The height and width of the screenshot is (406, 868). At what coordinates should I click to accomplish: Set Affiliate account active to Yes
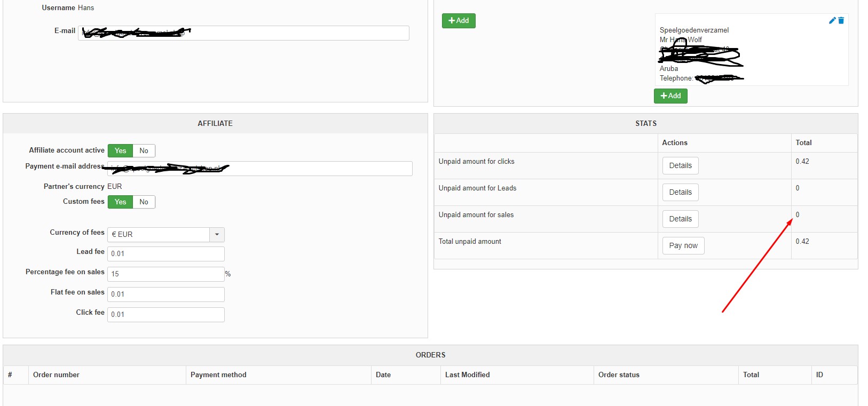[121, 151]
